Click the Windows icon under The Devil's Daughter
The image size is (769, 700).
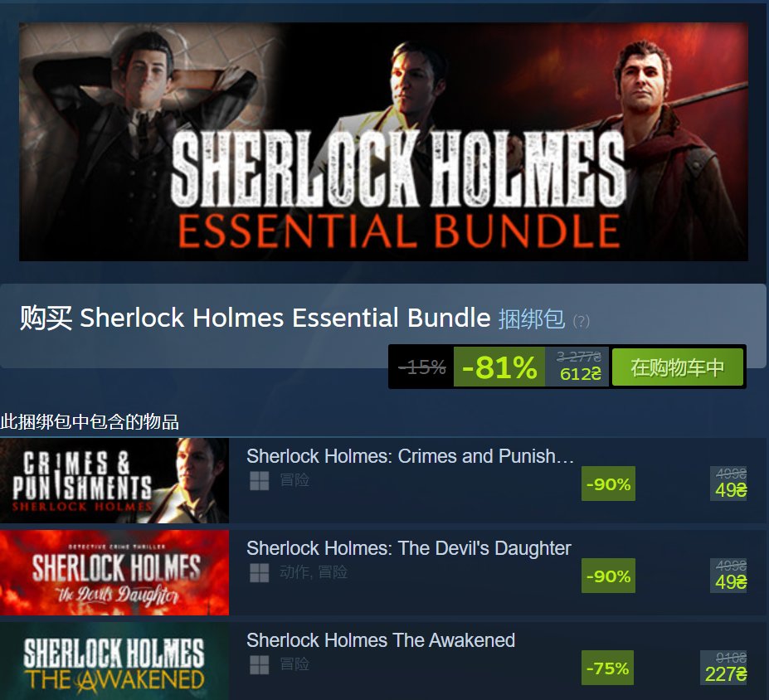(259, 572)
